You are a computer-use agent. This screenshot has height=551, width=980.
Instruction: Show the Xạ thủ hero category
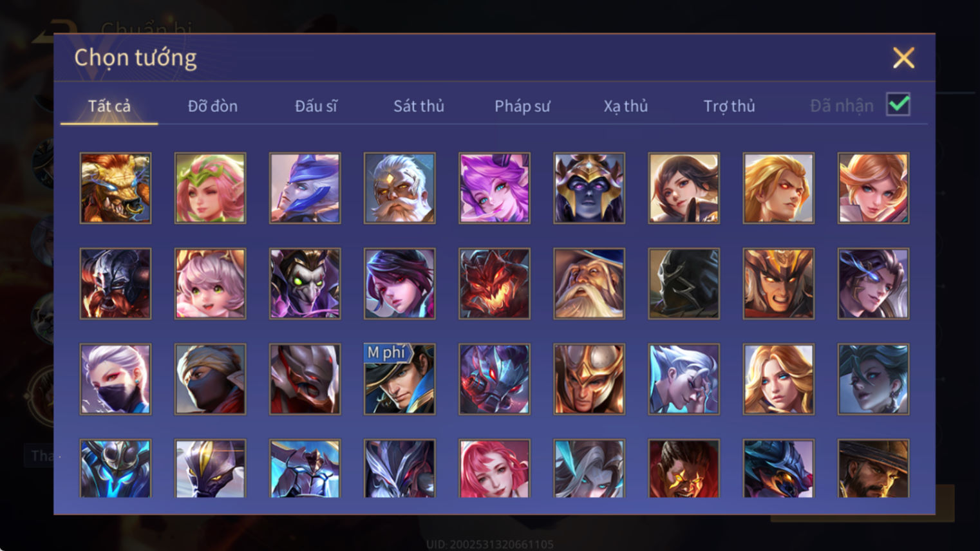625,106
